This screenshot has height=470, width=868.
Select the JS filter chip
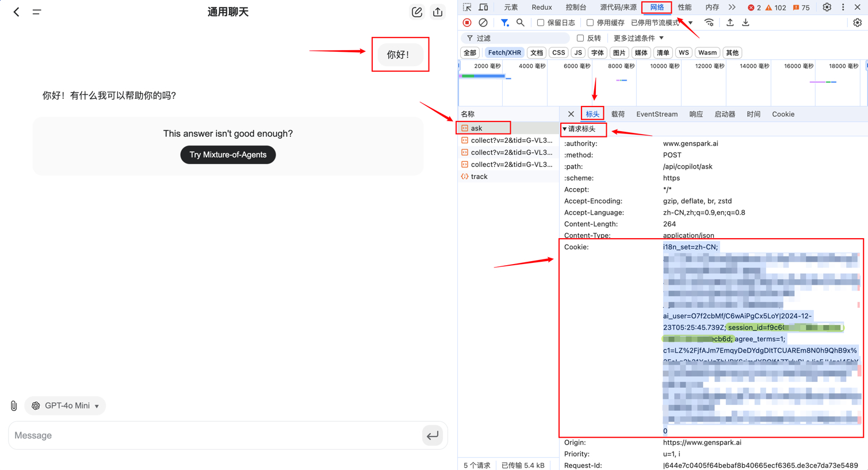pos(578,52)
